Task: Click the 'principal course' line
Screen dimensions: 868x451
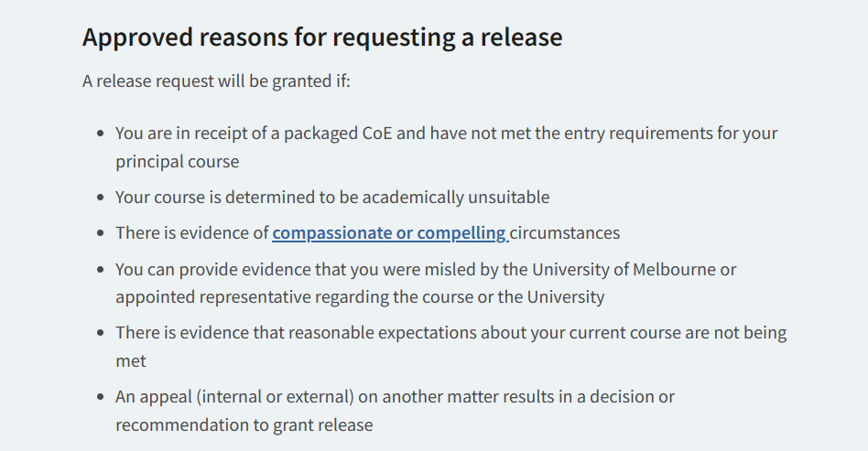Action: pyautogui.click(x=177, y=162)
